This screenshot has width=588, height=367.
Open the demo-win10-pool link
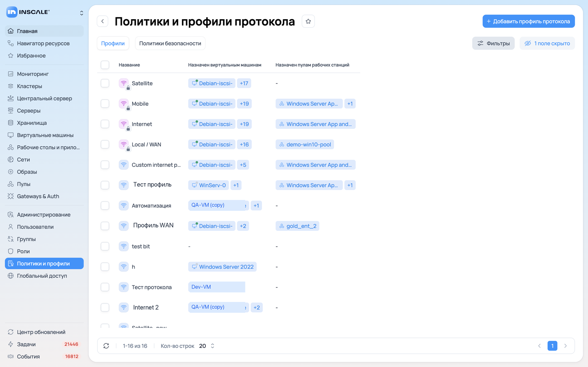point(305,145)
